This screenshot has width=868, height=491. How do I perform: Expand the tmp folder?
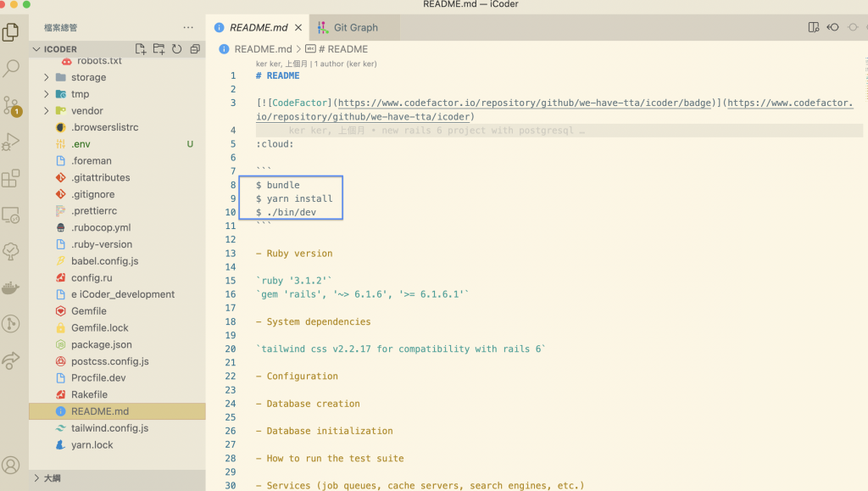point(47,94)
